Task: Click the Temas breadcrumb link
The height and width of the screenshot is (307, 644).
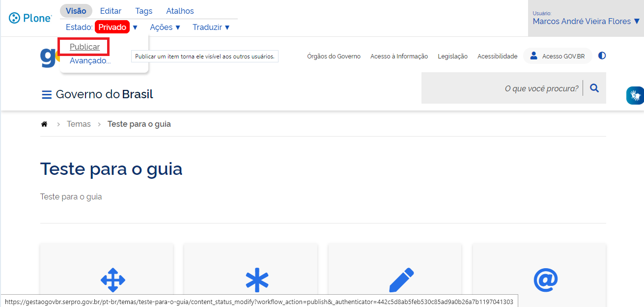Action: click(x=79, y=124)
